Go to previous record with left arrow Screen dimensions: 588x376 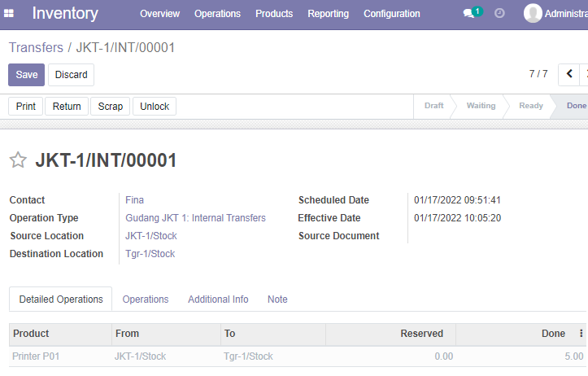point(568,74)
